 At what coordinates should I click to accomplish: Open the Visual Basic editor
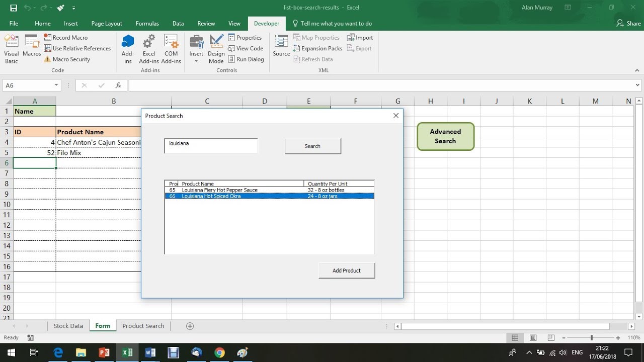coord(11,49)
